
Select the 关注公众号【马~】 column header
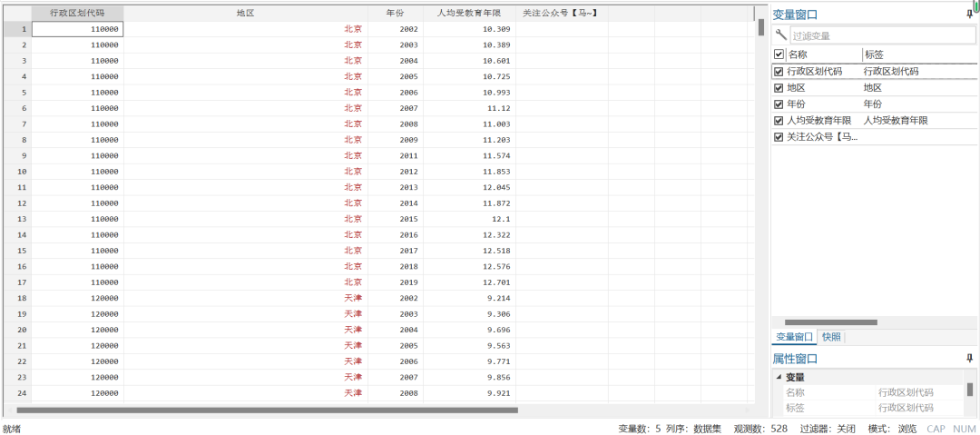point(562,13)
